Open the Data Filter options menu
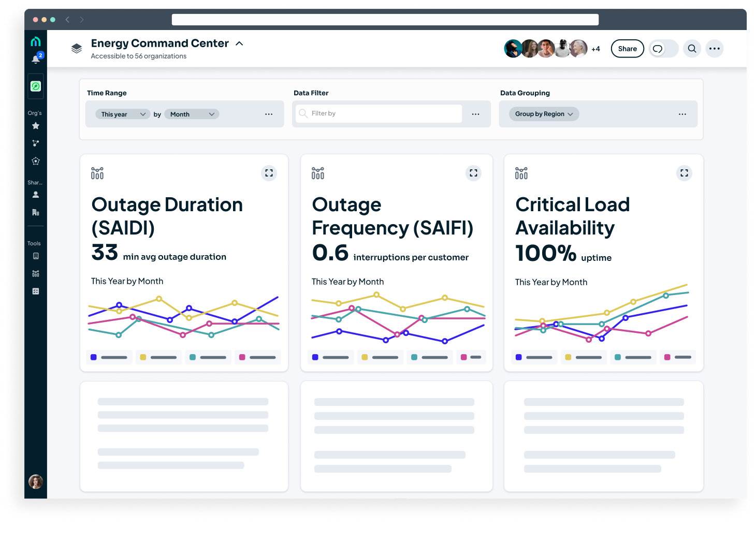 tap(475, 114)
